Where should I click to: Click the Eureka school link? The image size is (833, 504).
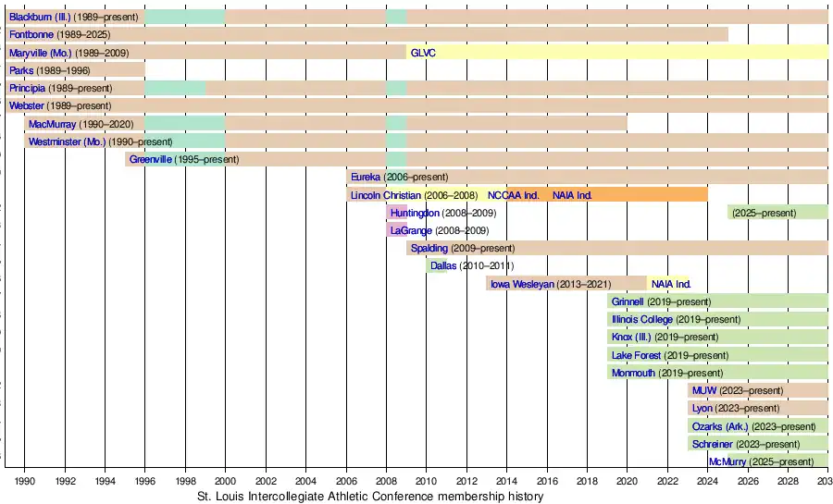point(365,178)
